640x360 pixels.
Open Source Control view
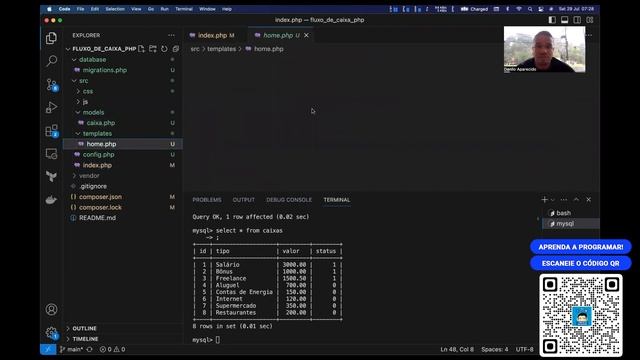tap(52, 84)
